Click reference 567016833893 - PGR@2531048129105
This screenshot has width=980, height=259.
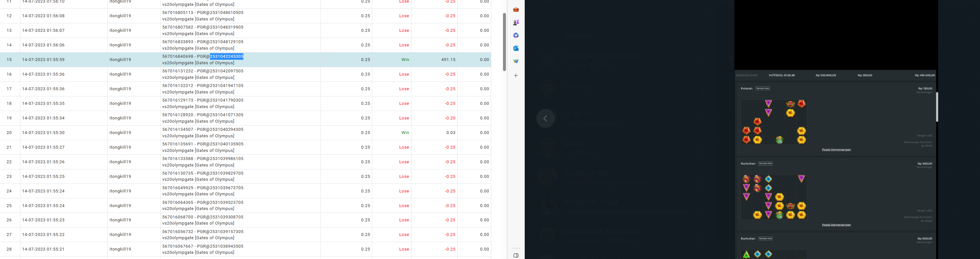tap(203, 42)
